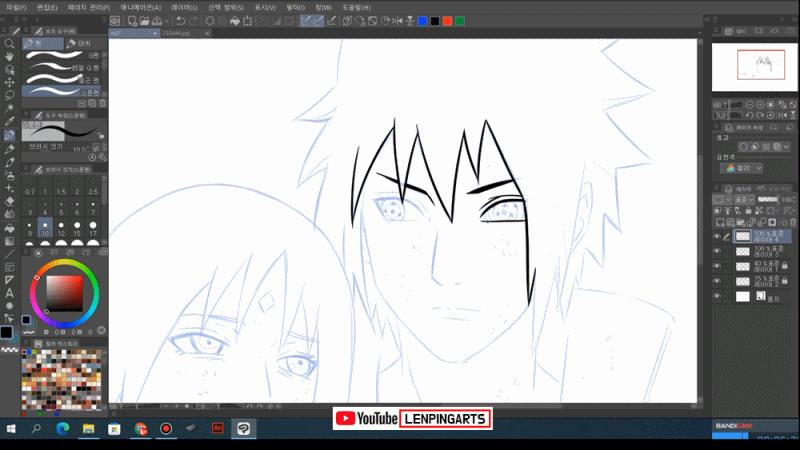Select the G-pen brush preset
The image size is (800, 450).
pyautogui.click(x=63, y=55)
